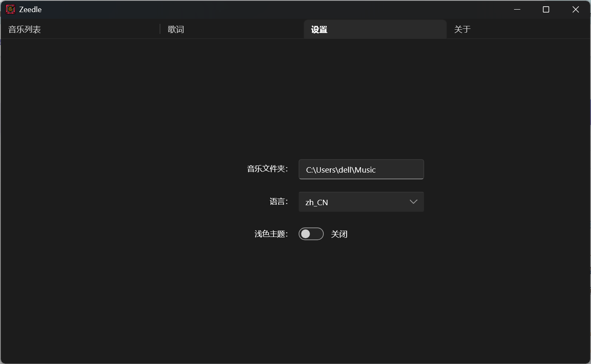591x364 pixels.
Task: Open the 语言 dropdown showing zh_CN
Action: [x=361, y=202]
